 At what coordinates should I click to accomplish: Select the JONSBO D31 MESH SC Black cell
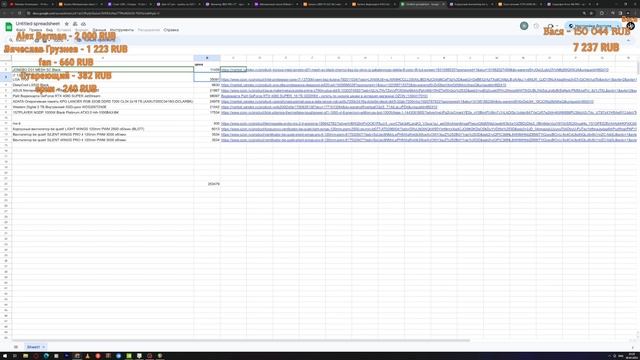102,70
